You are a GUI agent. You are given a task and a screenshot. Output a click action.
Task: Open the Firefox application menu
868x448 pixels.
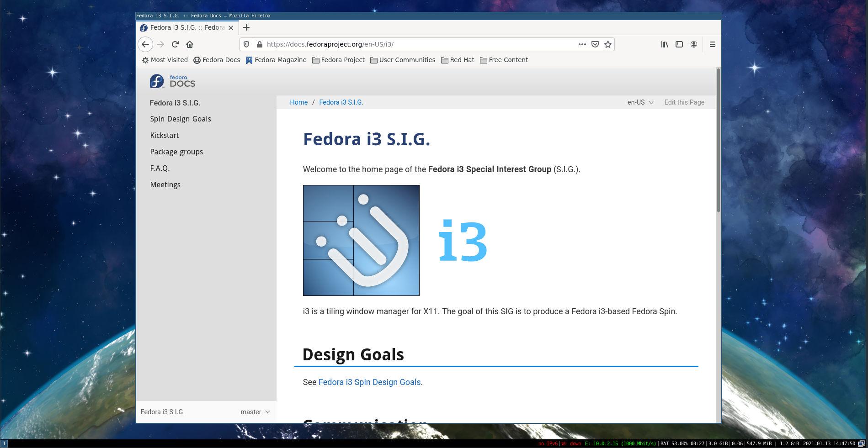click(713, 44)
